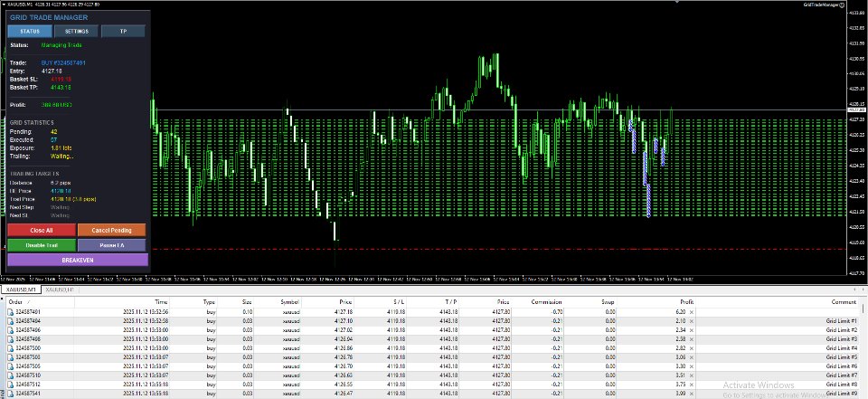This screenshot has width=868, height=399.
Task: Click order icon for order 324587506
Action: point(10,366)
